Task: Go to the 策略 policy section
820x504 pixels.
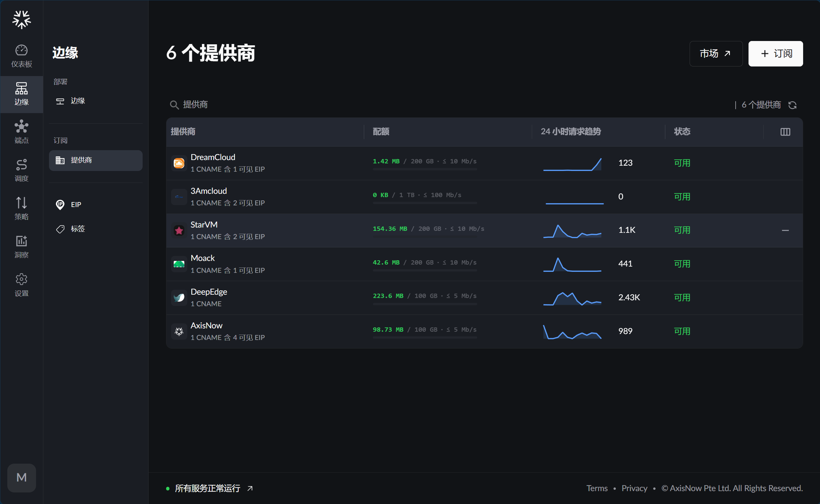Action: pyautogui.click(x=21, y=208)
